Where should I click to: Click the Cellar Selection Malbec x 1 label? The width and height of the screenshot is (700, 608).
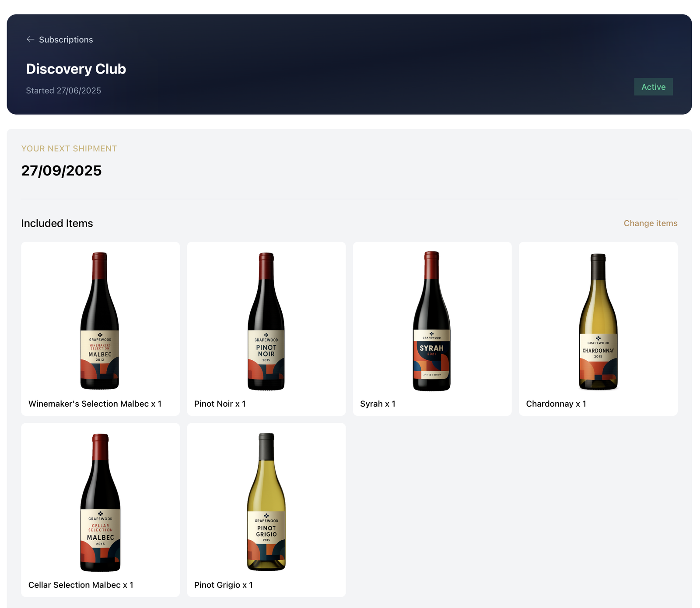[x=81, y=585]
